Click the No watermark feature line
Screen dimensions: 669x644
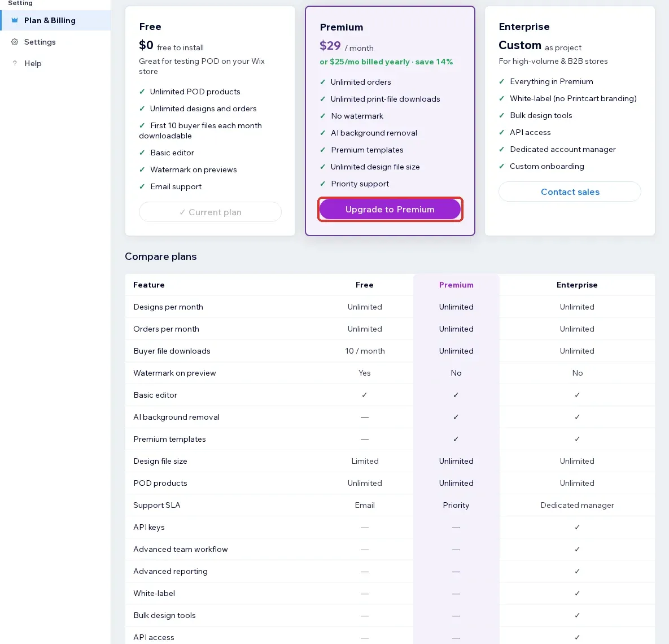coord(357,116)
